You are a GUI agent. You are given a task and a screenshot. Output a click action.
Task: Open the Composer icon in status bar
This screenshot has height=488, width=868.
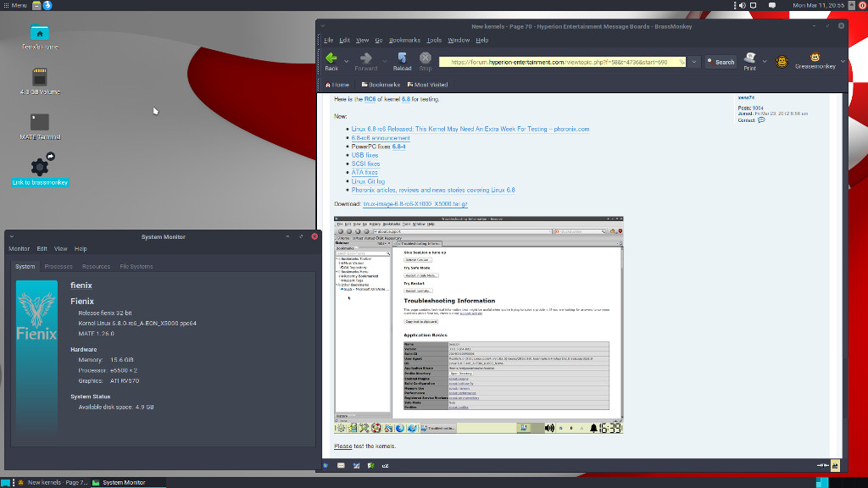click(x=356, y=466)
